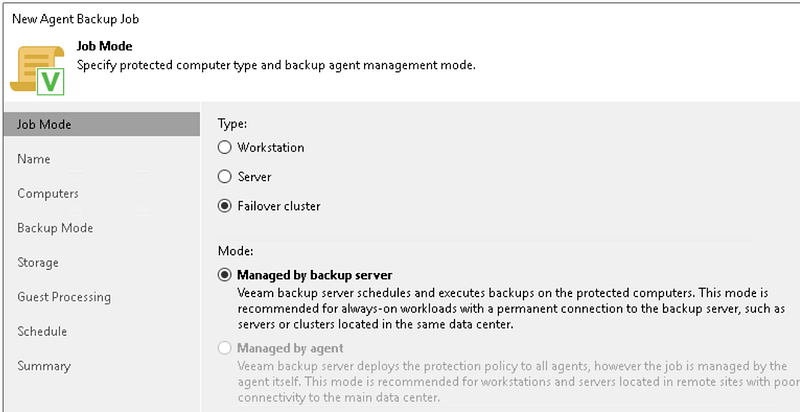Choose the Workstation type radio button
The width and height of the screenshot is (800, 412).
(224, 148)
